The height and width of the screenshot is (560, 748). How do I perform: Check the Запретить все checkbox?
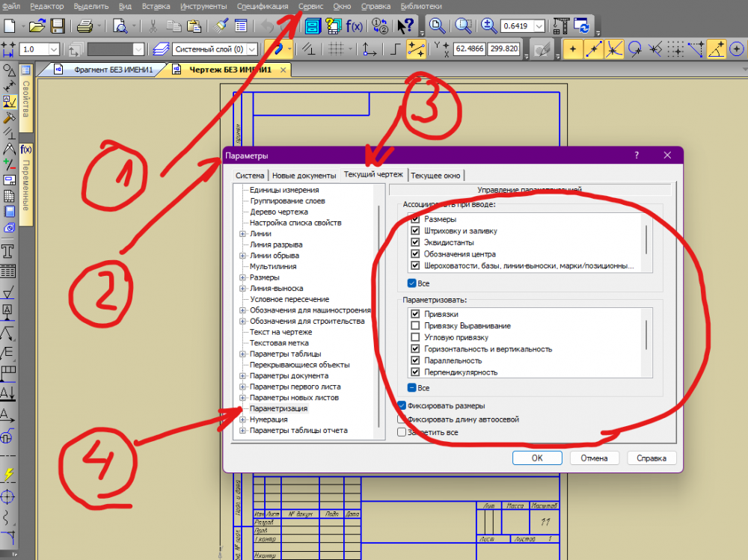(x=402, y=432)
